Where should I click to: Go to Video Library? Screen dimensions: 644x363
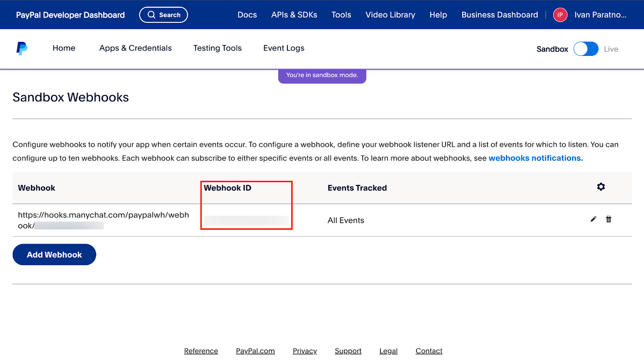coord(390,15)
